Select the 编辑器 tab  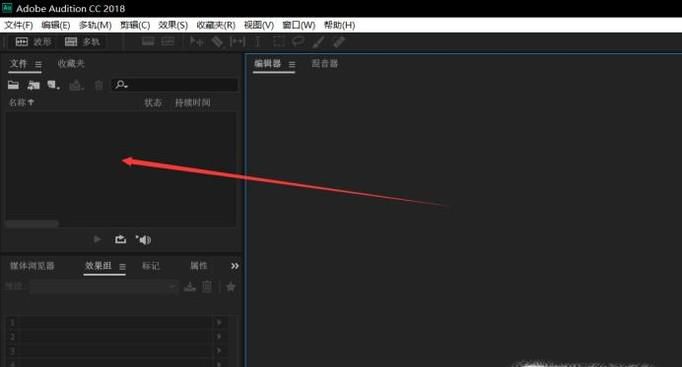[267, 64]
